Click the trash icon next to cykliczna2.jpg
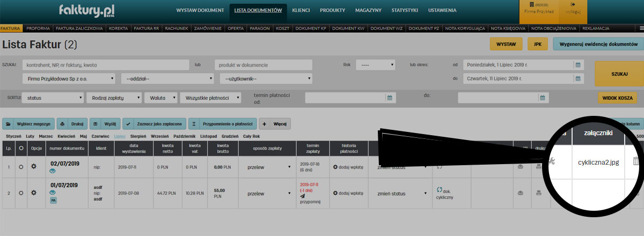Image resolution: width=644 pixels, height=236 pixels. 636,161
